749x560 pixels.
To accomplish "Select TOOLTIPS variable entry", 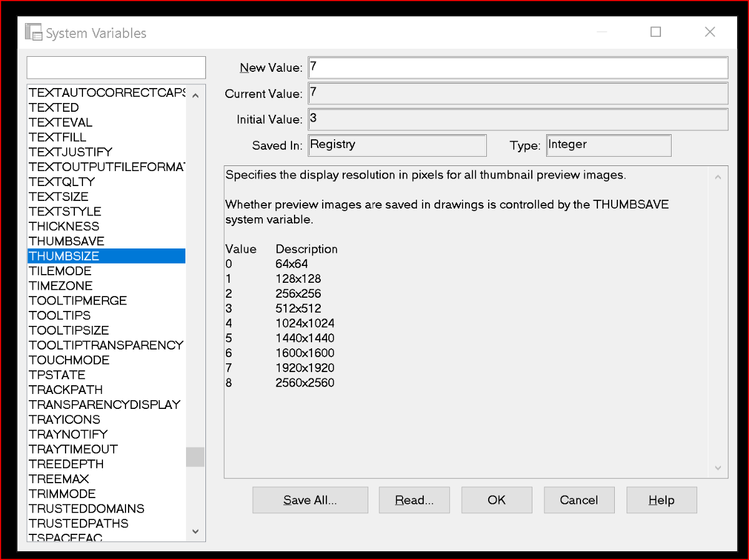I will (106, 315).
